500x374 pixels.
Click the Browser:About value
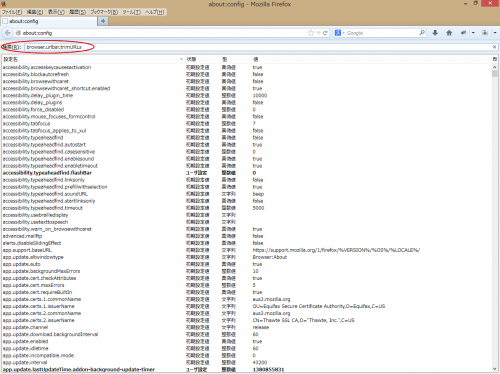[x=270, y=257]
